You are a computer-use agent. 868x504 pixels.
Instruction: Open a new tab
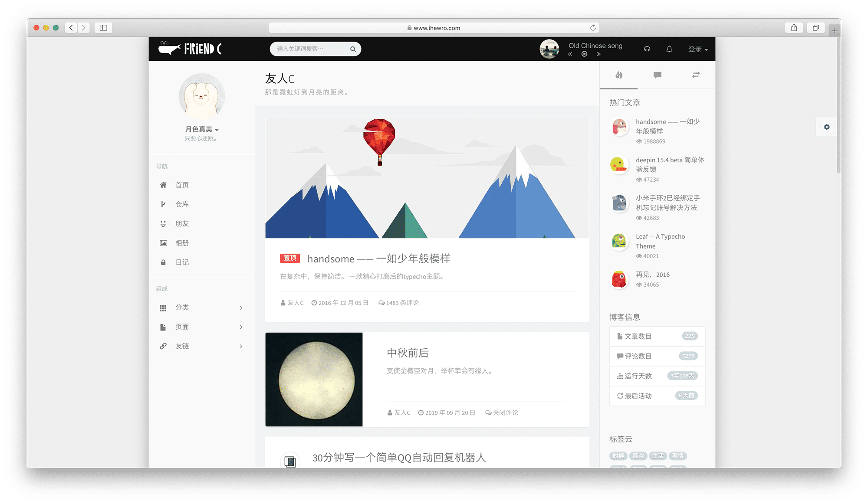click(x=835, y=31)
